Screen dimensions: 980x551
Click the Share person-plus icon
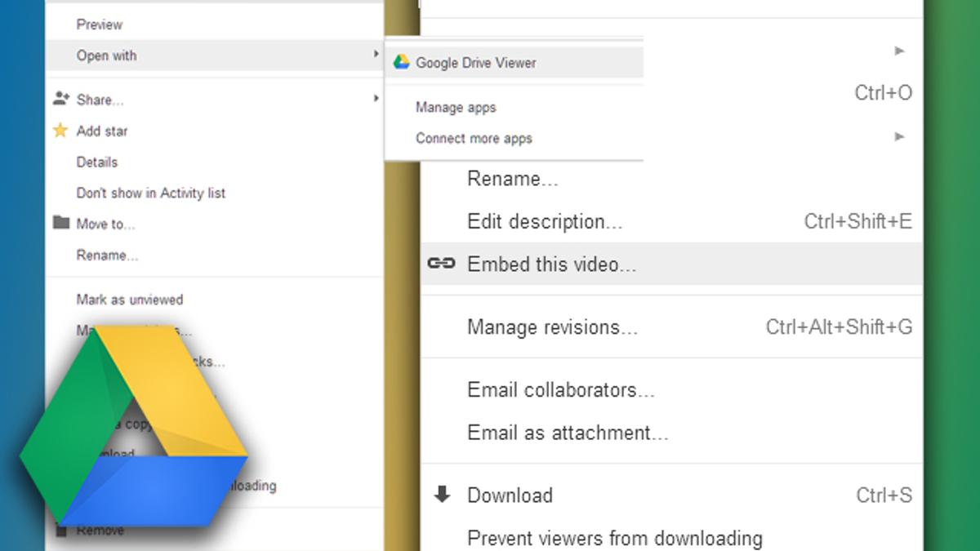[x=60, y=99]
